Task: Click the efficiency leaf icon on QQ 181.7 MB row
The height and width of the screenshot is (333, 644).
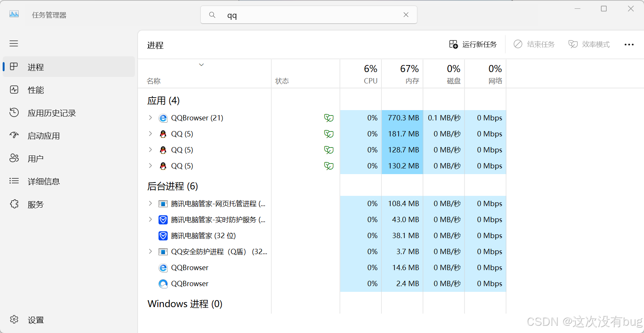Action: point(328,134)
